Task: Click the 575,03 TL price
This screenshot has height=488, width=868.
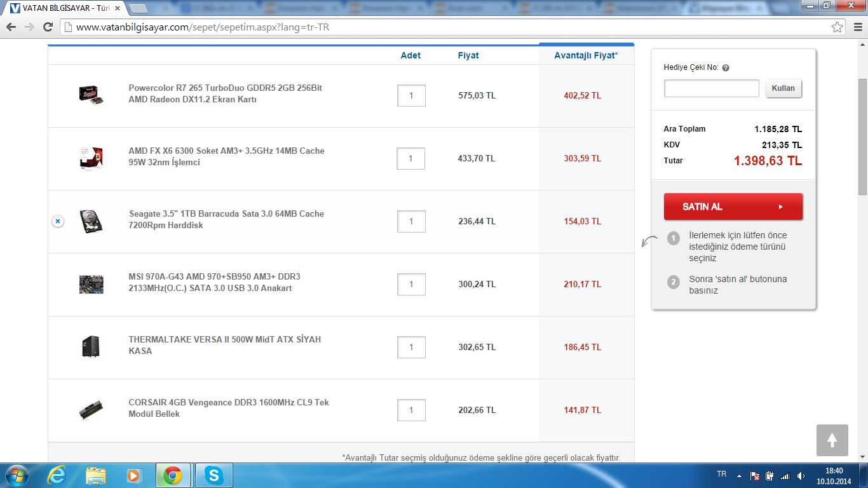Action: pos(477,95)
